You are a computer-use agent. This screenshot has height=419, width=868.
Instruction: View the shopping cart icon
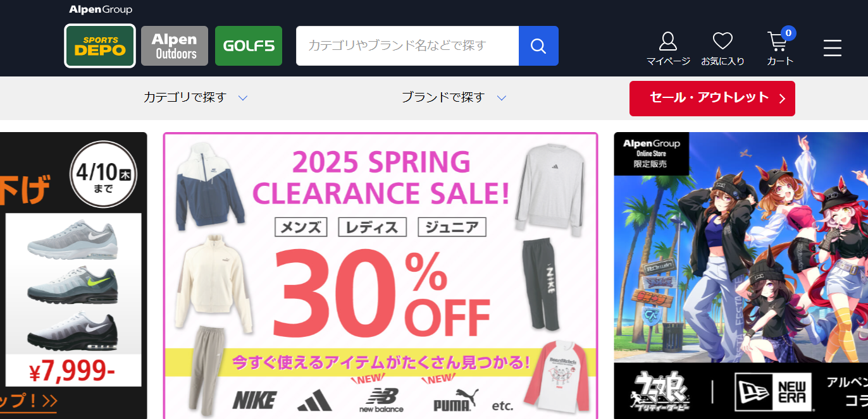tap(780, 47)
